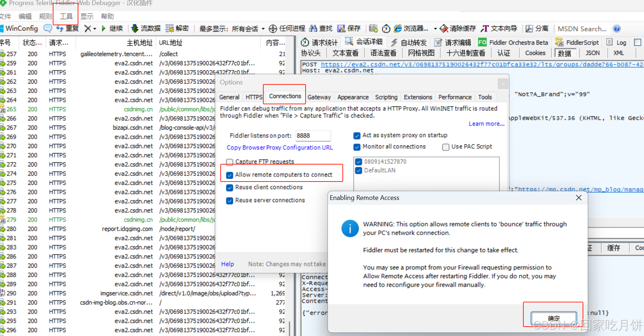Viewport: 644px width, 336px height.
Task: Open the 最多显示 所有会话 dropdown
Action: 232,29
